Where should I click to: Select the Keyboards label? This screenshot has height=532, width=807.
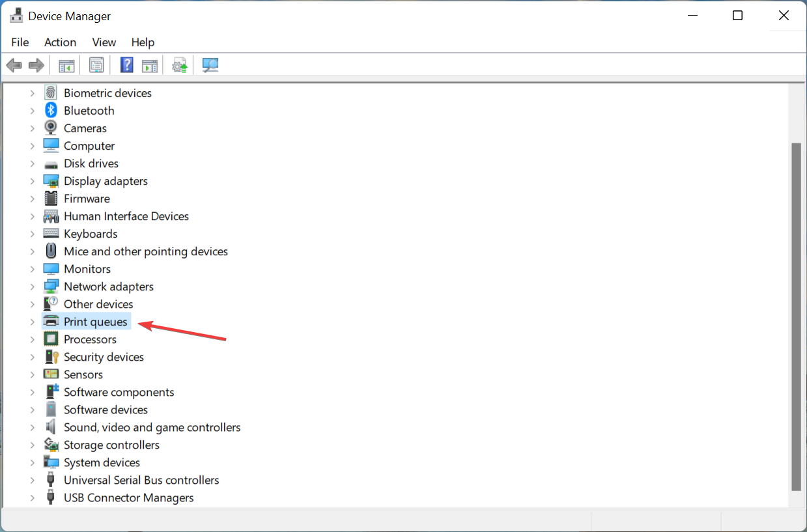pyautogui.click(x=91, y=234)
